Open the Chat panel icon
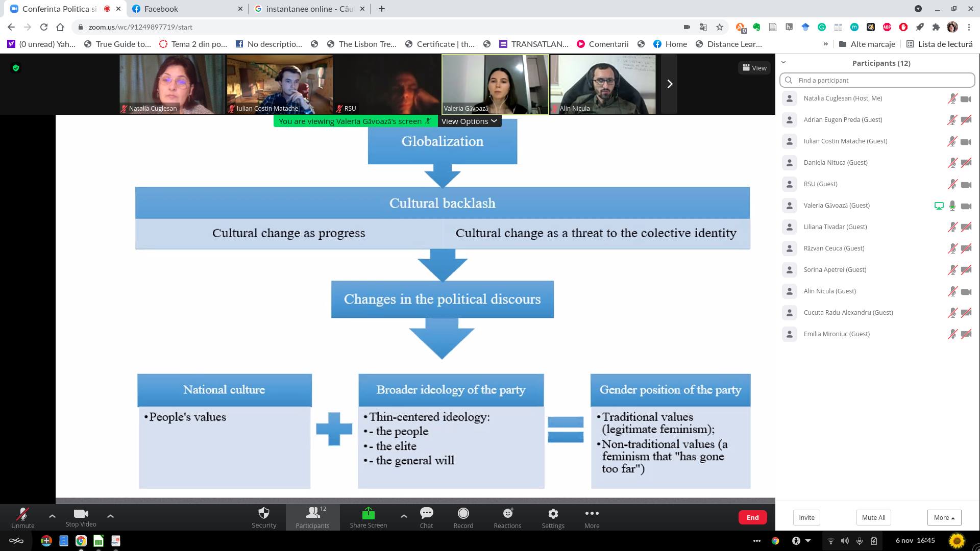980x551 pixels. 426,514
